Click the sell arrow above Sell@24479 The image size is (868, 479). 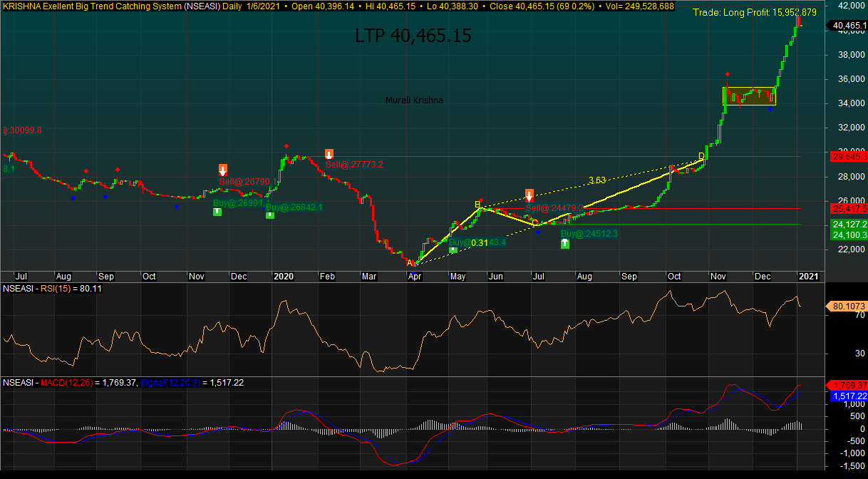(529, 194)
